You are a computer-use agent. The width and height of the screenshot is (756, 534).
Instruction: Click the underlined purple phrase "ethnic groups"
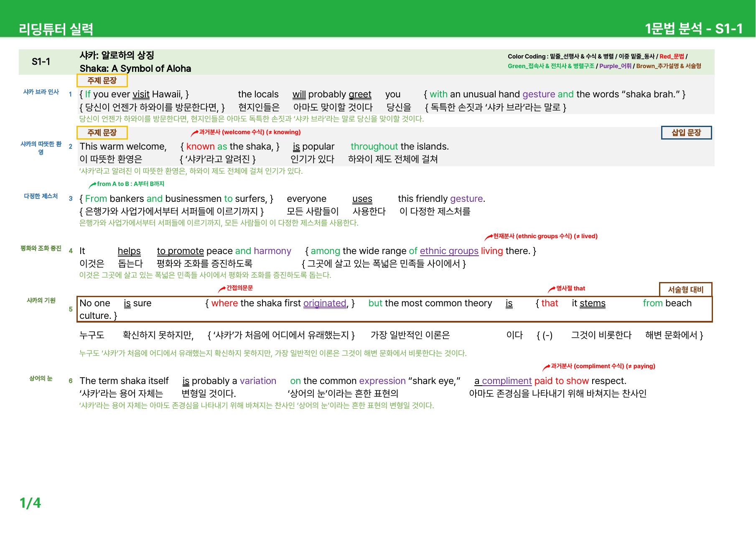(449, 251)
